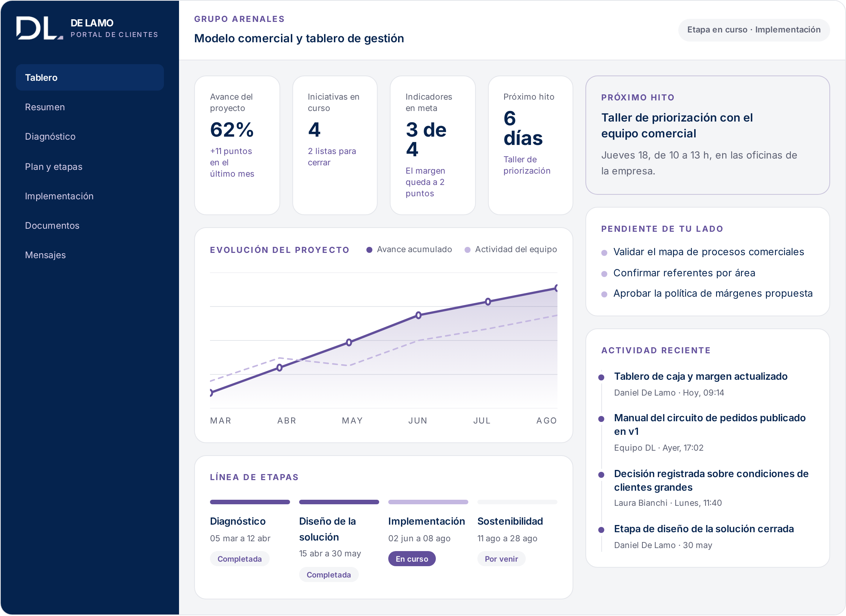Click the Diseño de la solución stage bar
This screenshot has width=846, height=616.
[x=339, y=502]
